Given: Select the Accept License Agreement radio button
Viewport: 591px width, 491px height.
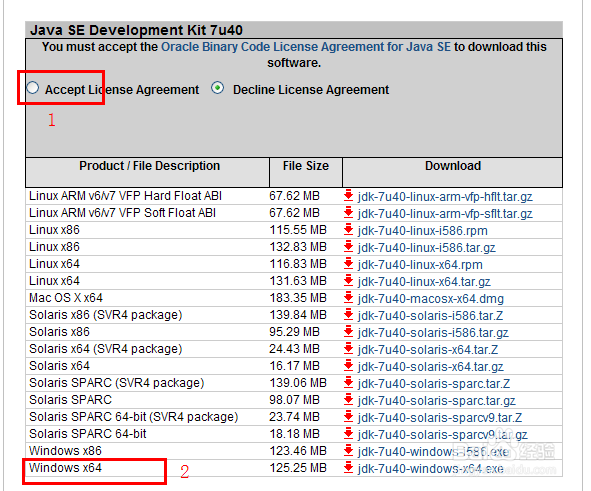Looking at the screenshot, I should pyautogui.click(x=33, y=88).
